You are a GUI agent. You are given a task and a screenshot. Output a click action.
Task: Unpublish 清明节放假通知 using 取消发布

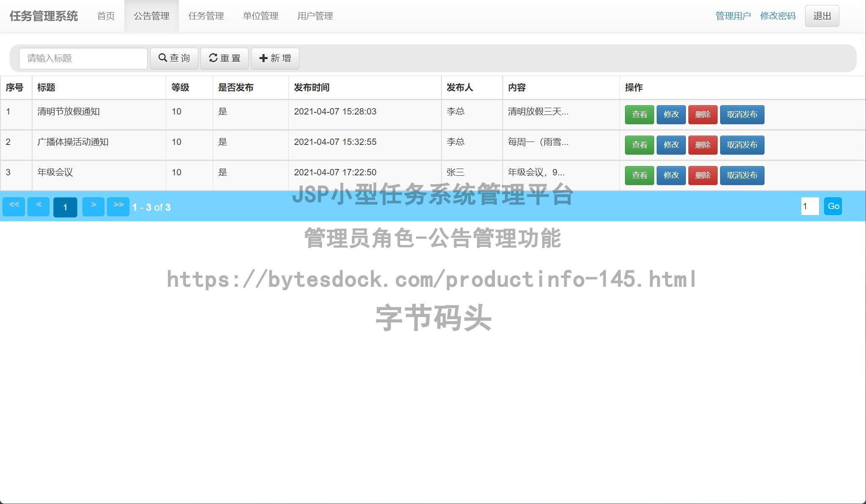click(x=742, y=114)
